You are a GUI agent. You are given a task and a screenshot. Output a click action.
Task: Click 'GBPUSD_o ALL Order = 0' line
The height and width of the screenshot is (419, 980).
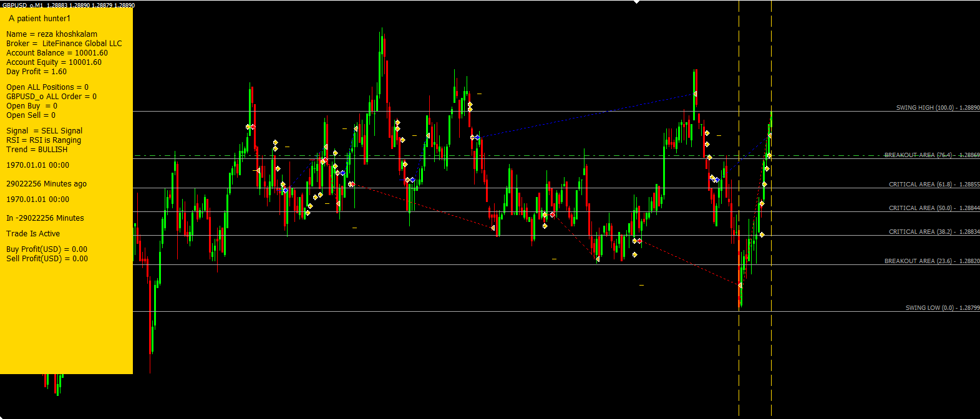51,97
